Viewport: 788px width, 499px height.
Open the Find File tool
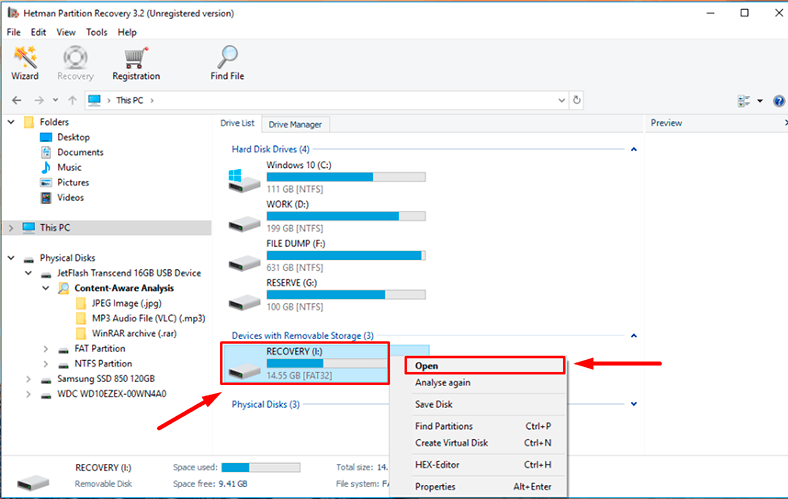[x=228, y=62]
